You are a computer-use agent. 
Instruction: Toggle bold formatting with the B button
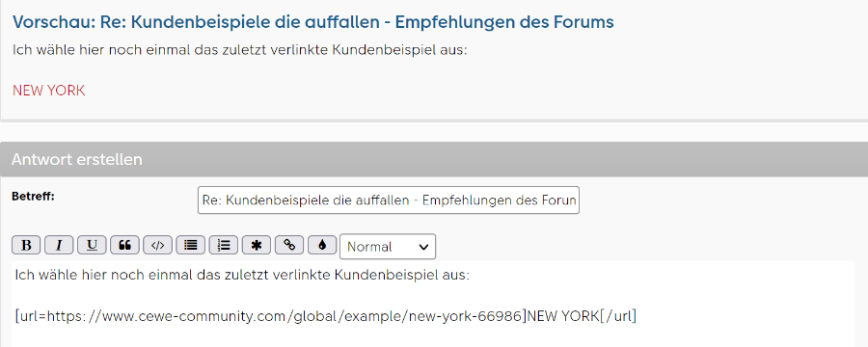(26, 245)
